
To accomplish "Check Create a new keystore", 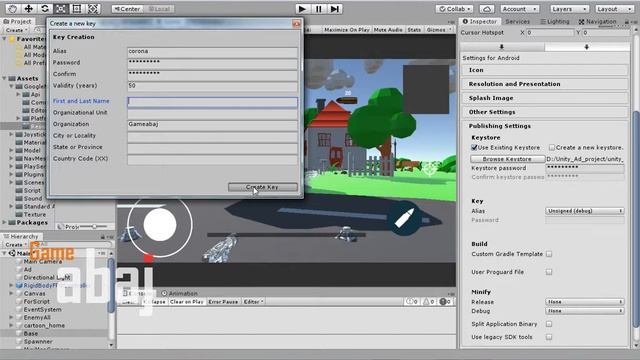I will 552,147.
